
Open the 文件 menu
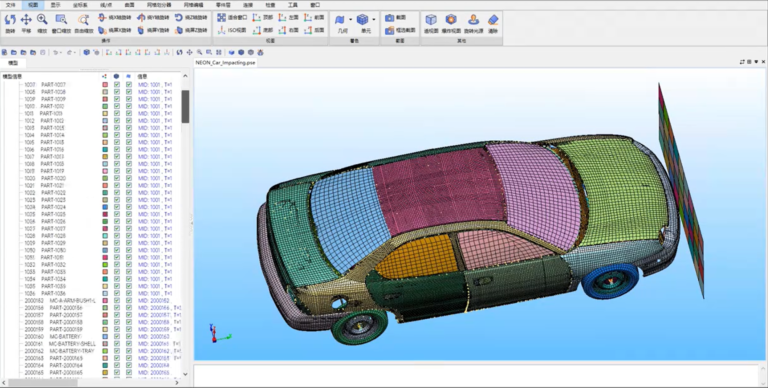point(10,5)
